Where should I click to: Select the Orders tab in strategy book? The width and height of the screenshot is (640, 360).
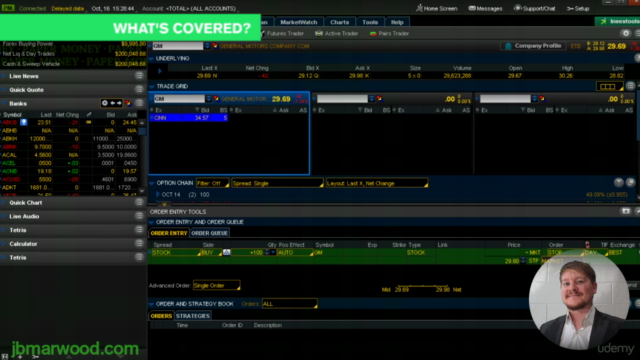tap(161, 316)
